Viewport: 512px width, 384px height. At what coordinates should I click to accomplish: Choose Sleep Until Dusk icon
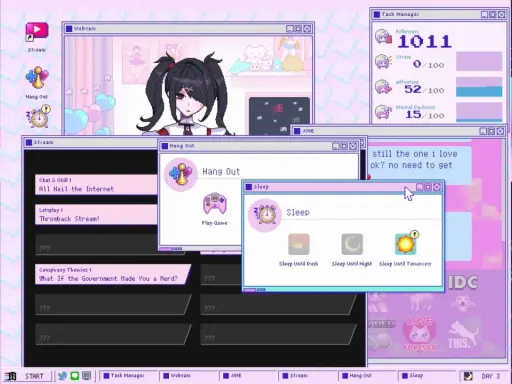click(x=299, y=244)
